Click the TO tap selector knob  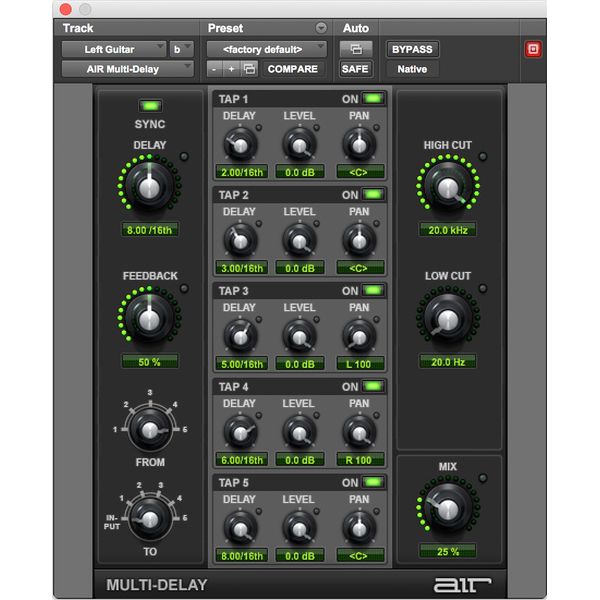[150, 519]
